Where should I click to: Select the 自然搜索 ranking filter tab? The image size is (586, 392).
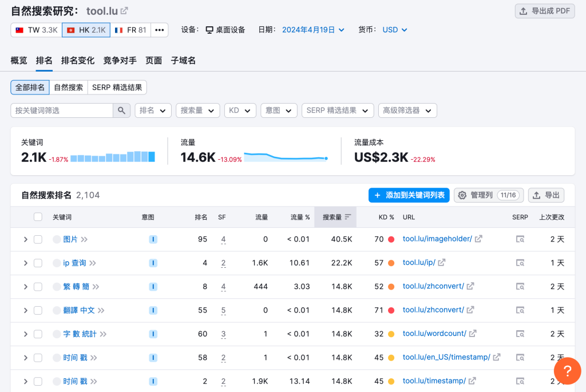(69, 88)
